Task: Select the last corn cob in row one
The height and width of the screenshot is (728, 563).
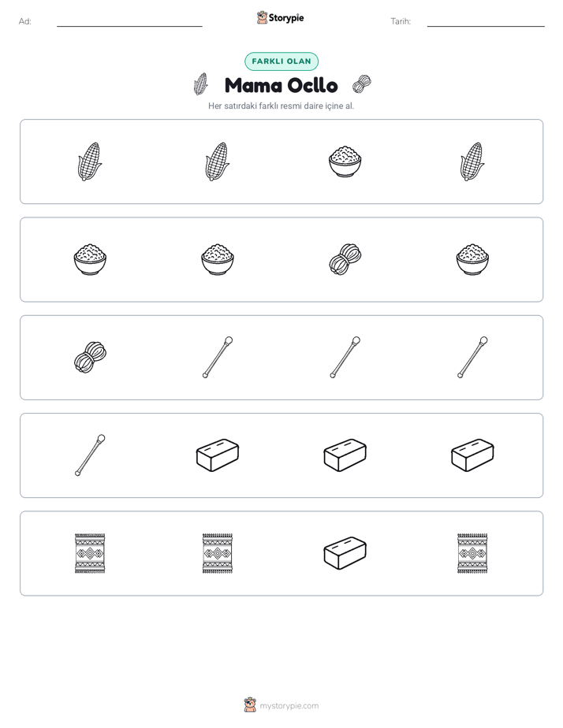Action: pos(472,162)
